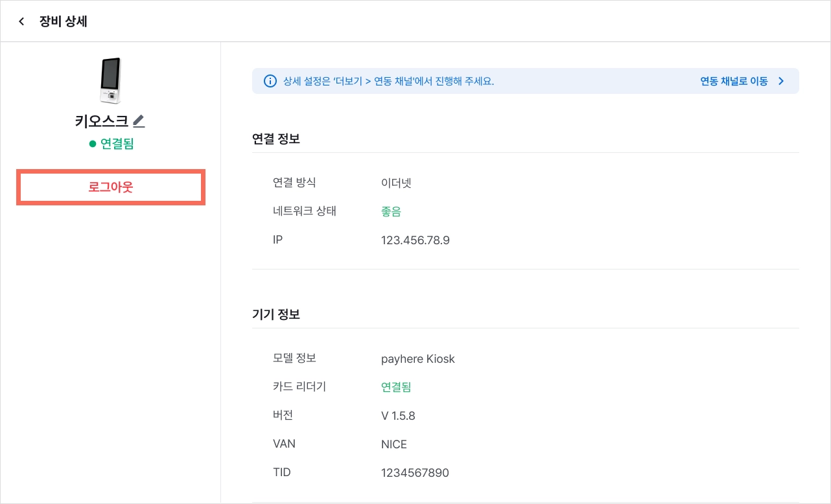Click the 이더넷 connection type value
831x504 pixels.
click(397, 183)
